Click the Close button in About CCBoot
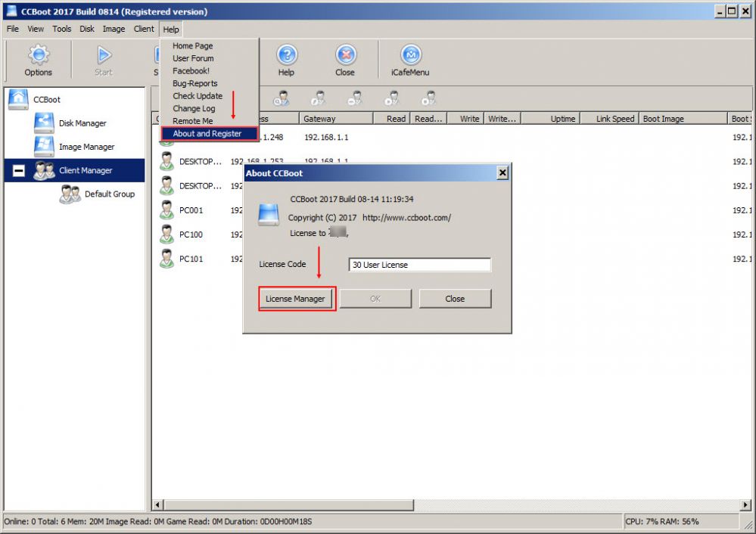The width and height of the screenshot is (756, 534). click(x=455, y=299)
